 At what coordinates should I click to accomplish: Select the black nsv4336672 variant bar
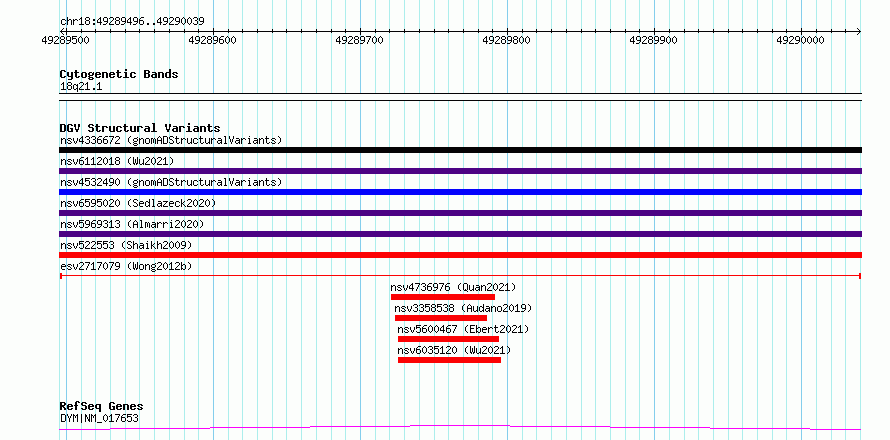point(460,150)
